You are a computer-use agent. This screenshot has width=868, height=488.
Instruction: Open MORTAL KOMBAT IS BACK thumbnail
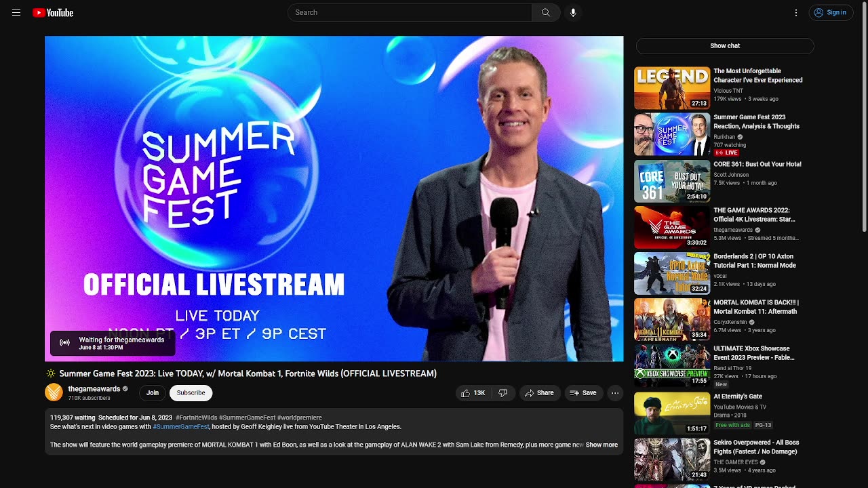(x=672, y=319)
